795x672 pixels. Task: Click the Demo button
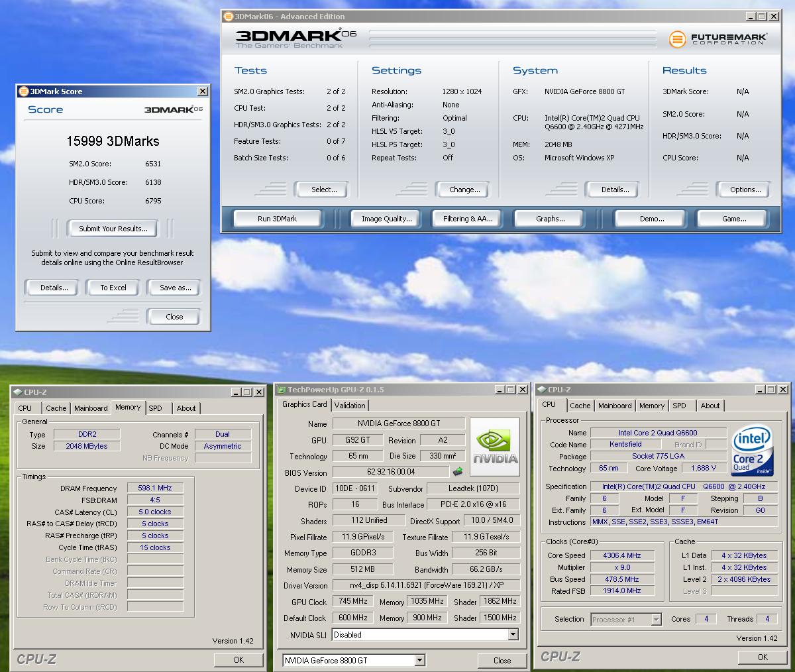pyautogui.click(x=652, y=219)
